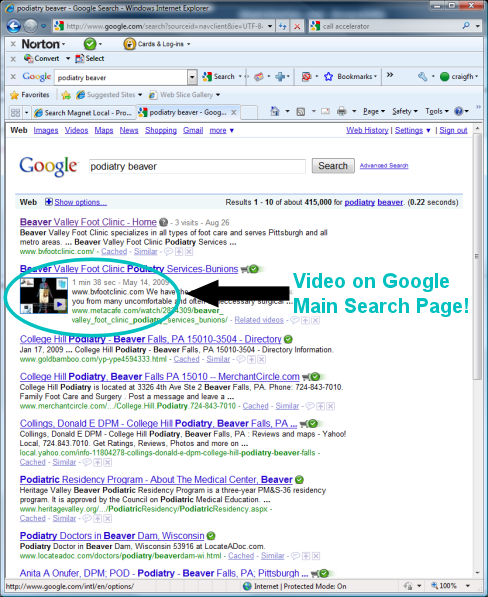This screenshot has height=597, width=488.
Task: Click the green craigfh account icon
Action: click(x=444, y=77)
